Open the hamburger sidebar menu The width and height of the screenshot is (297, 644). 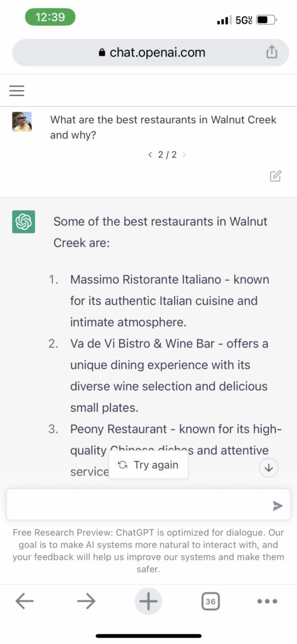click(x=17, y=91)
